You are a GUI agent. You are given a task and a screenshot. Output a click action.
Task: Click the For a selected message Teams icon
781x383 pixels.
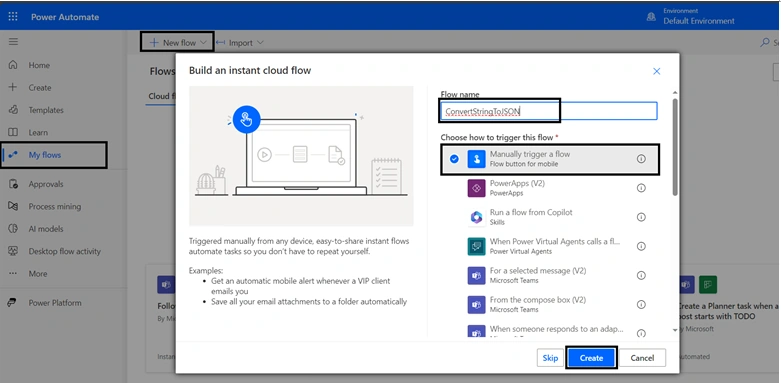point(476,275)
